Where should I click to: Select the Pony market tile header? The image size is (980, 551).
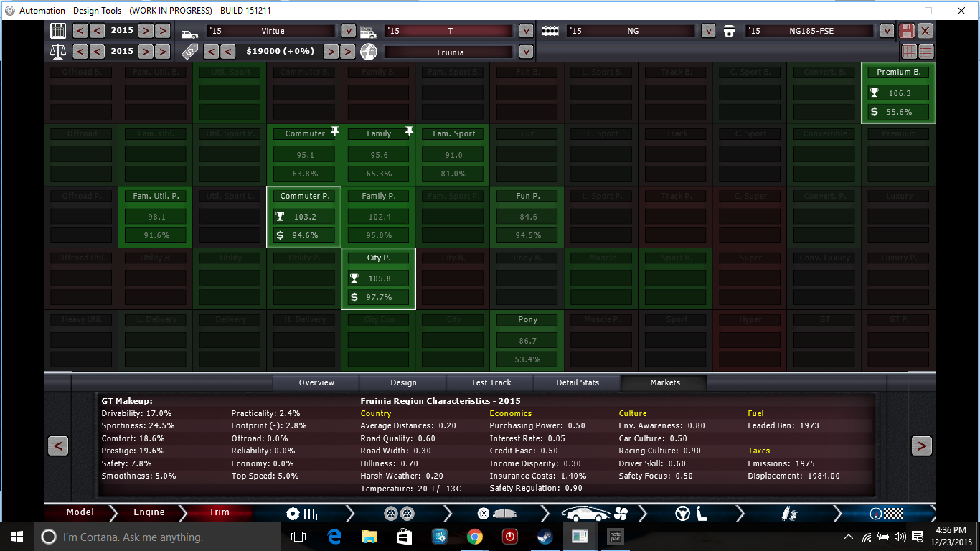tap(527, 319)
